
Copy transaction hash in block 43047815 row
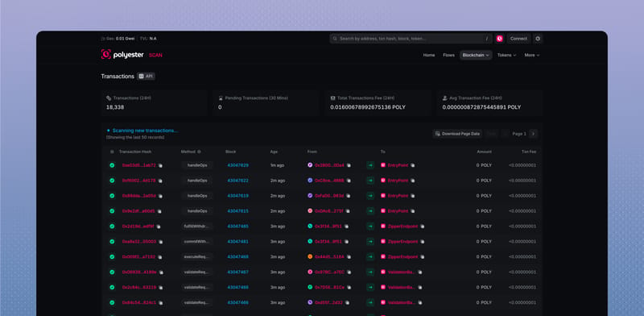pos(159,211)
